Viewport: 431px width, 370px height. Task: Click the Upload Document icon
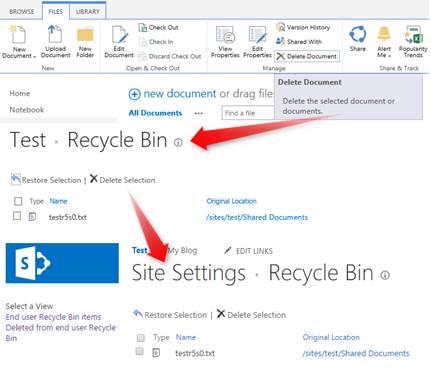(55, 34)
